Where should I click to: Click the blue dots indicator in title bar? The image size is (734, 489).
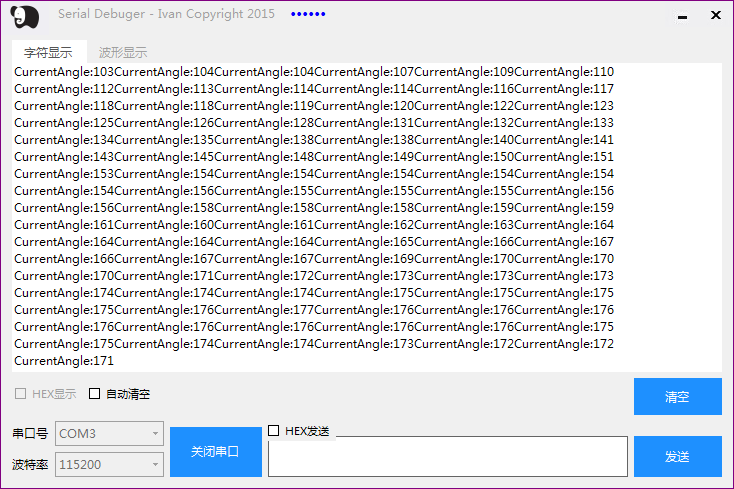coord(308,14)
